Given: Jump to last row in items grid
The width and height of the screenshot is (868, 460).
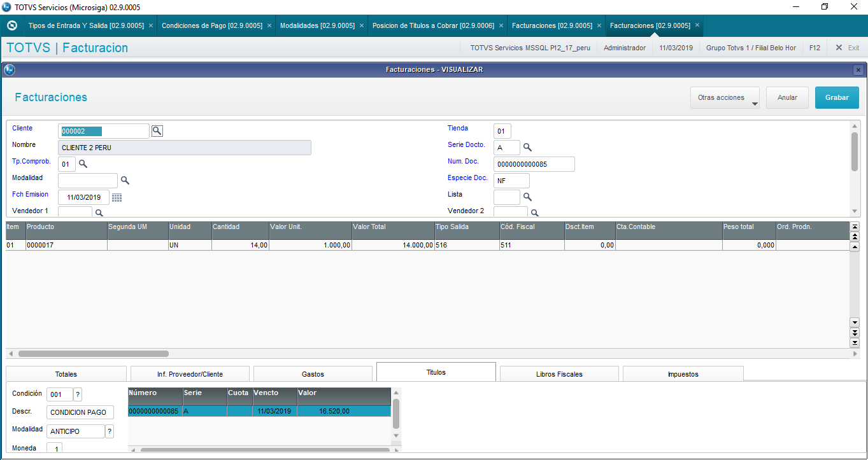Looking at the screenshot, I should pos(855,342).
